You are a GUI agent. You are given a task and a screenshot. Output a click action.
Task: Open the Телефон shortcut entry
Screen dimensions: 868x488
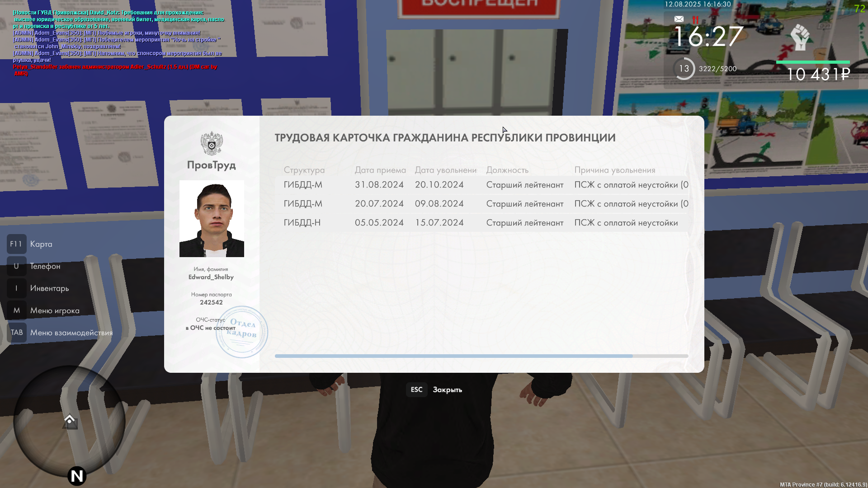(x=45, y=266)
